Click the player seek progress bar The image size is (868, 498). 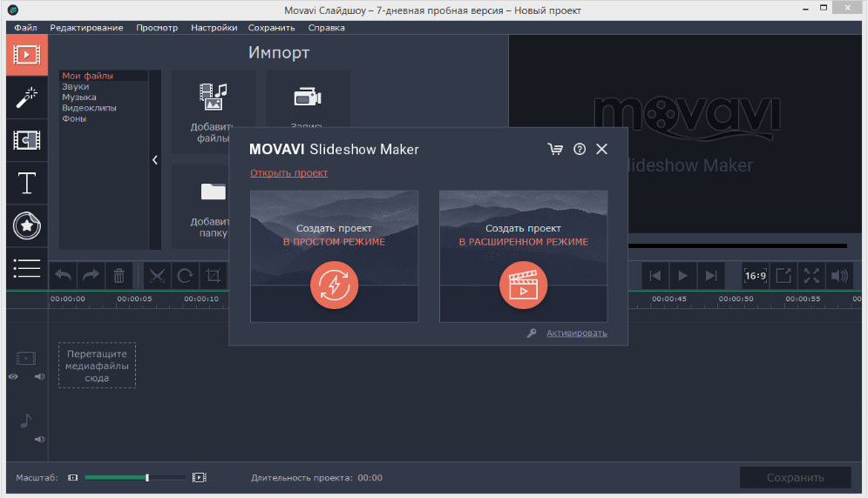click(x=737, y=246)
